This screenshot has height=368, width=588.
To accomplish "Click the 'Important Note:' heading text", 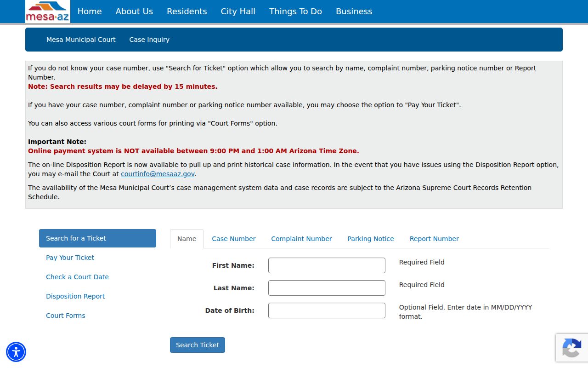I will click(57, 142).
